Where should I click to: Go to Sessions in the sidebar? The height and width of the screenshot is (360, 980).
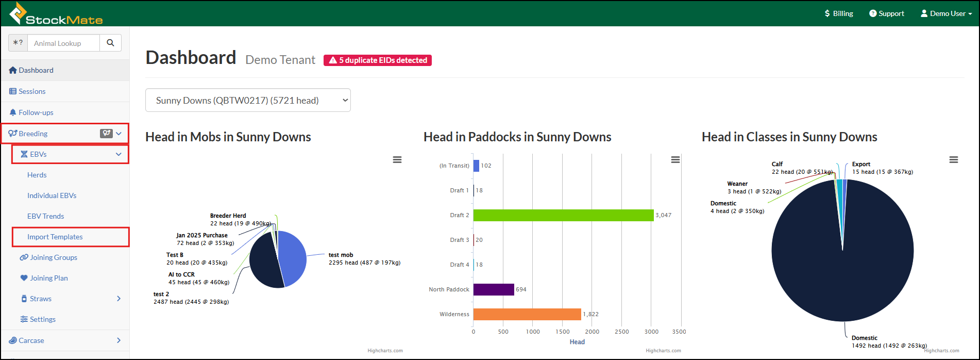click(x=32, y=91)
